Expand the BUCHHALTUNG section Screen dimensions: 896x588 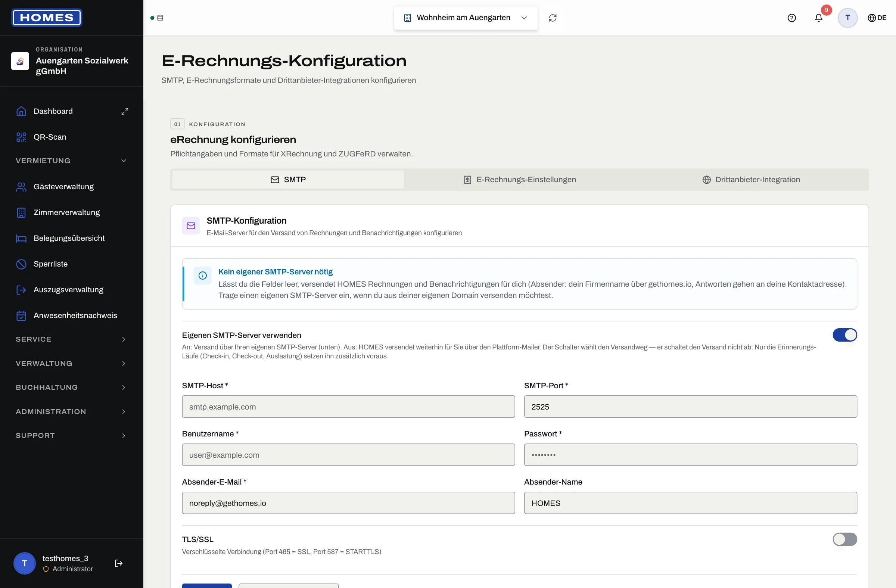72,388
